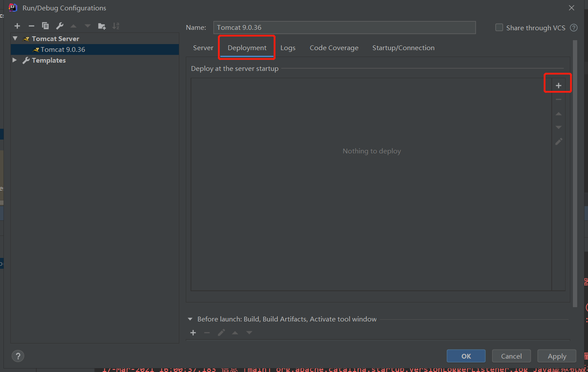Screen dimensions: 588x372
Task: Click the Edit pencil icon in the deployment panel
Action: pyautogui.click(x=558, y=141)
